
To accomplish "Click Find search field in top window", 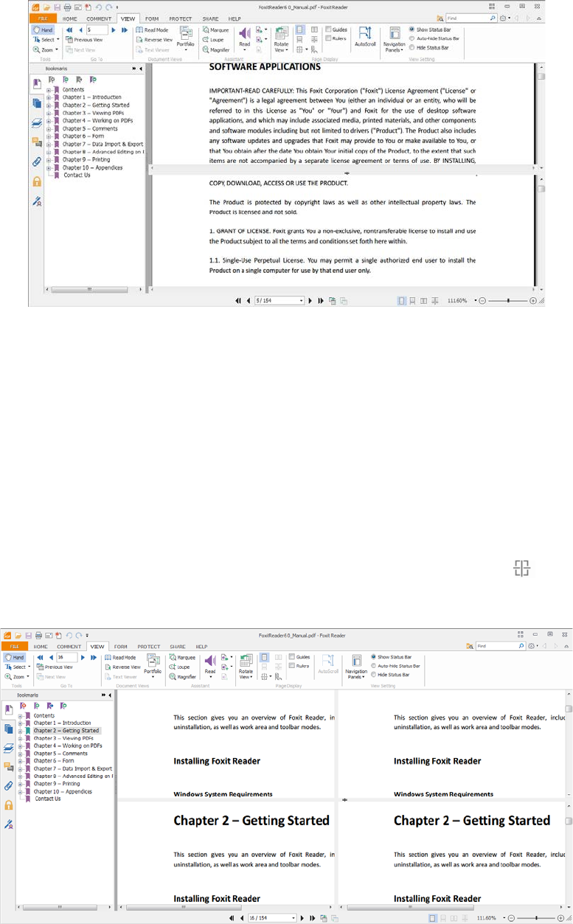I will click(x=470, y=17).
